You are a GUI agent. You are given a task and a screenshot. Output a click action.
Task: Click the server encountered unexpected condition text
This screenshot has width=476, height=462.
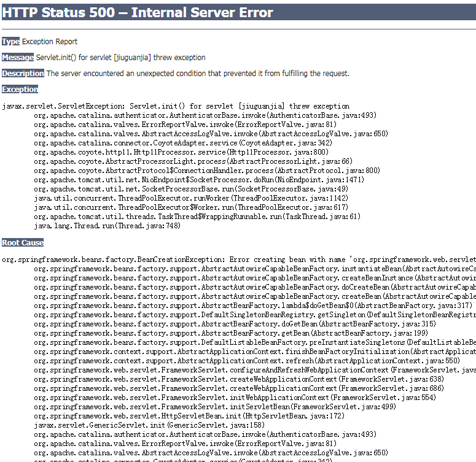coord(198,74)
